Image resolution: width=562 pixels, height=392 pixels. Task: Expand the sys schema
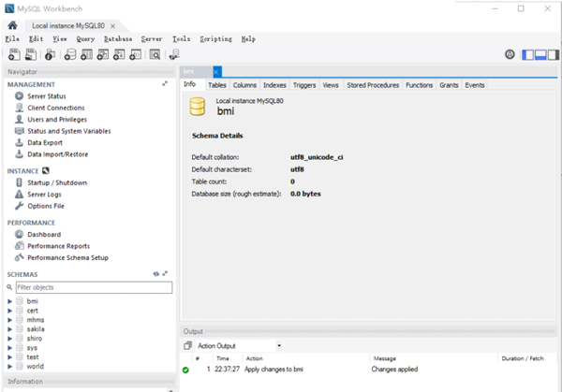tap(9, 348)
